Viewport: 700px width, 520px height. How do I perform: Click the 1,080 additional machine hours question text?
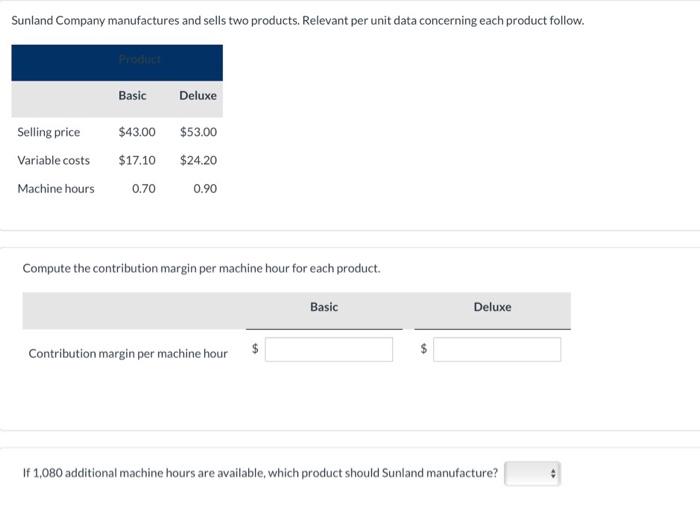point(260,473)
